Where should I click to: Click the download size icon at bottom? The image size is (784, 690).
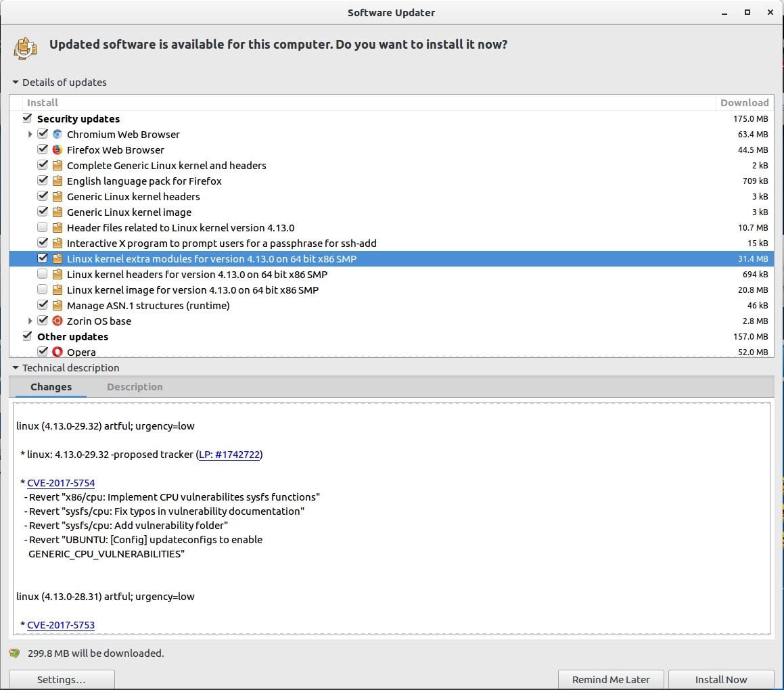(x=14, y=653)
